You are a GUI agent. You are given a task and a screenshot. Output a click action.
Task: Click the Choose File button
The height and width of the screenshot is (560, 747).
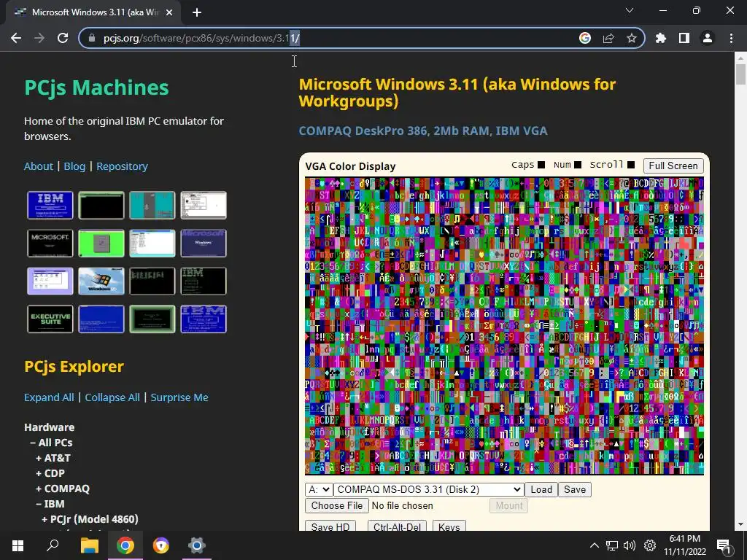(337, 506)
